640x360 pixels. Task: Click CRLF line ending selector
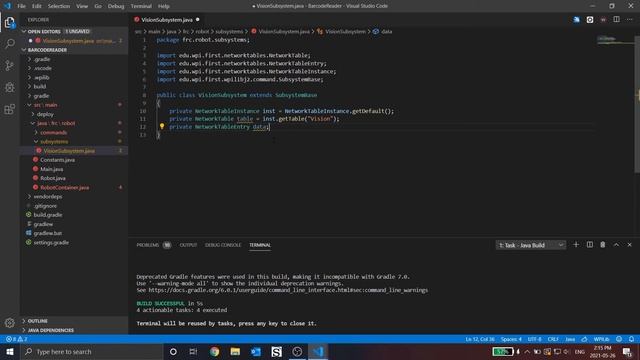tap(553, 339)
